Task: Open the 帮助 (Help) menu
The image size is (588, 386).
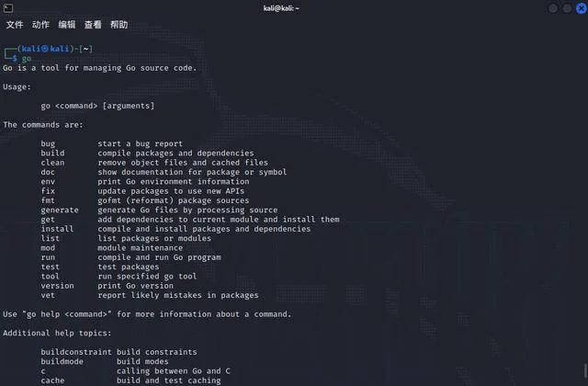Action: pyautogui.click(x=119, y=25)
